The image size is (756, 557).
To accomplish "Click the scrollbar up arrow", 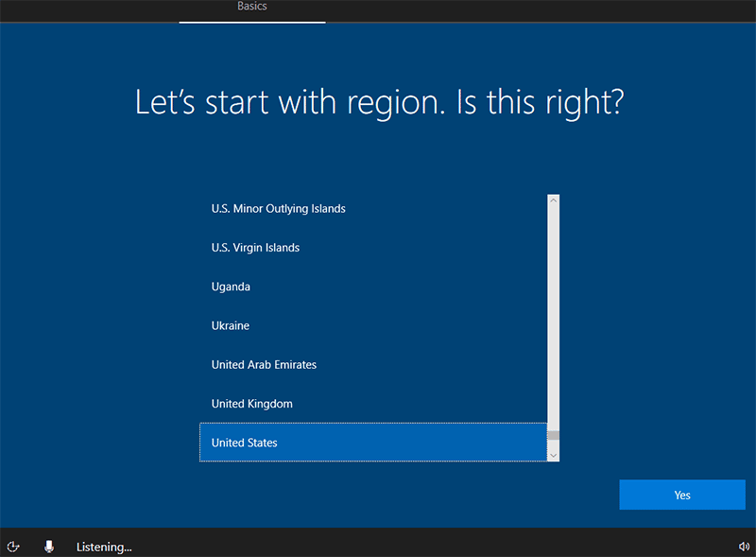I will point(552,199).
